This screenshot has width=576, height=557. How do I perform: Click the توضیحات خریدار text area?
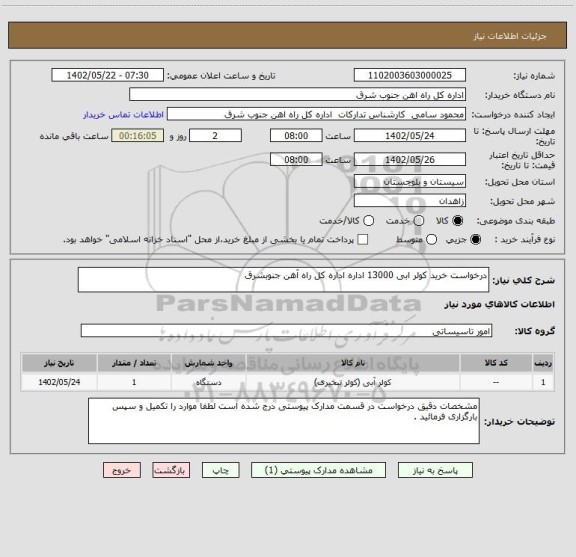point(284,421)
